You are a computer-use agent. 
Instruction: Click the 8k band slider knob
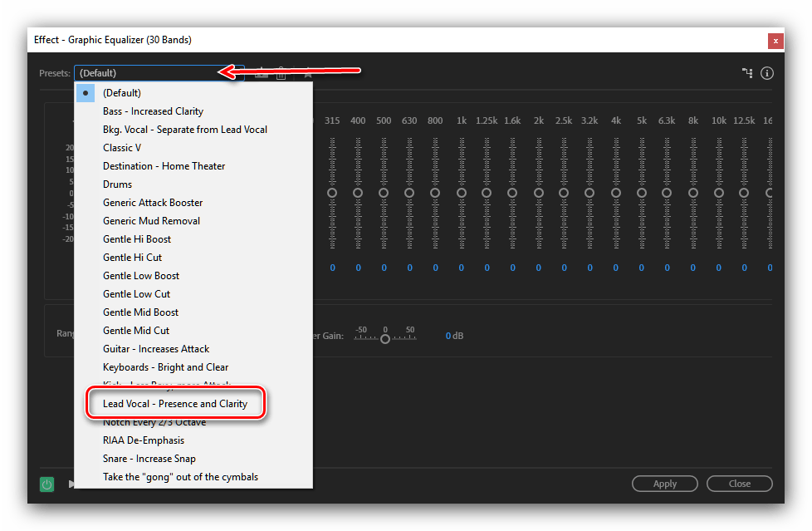[693, 193]
